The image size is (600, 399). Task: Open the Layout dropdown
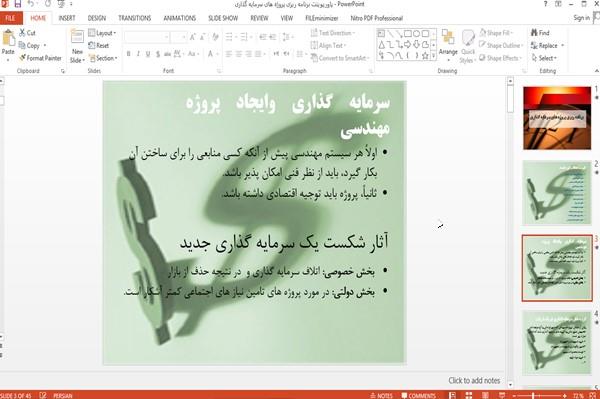[102, 33]
